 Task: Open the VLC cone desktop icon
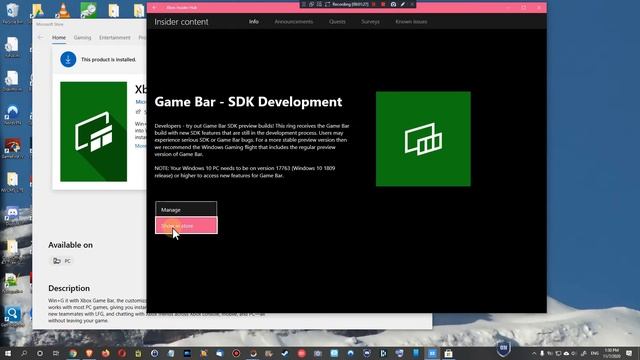tap(62, 10)
